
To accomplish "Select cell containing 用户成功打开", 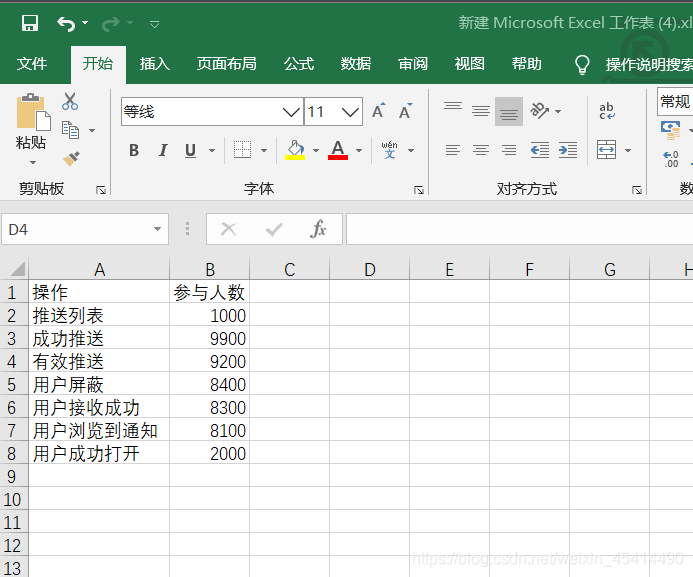I will coord(99,454).
